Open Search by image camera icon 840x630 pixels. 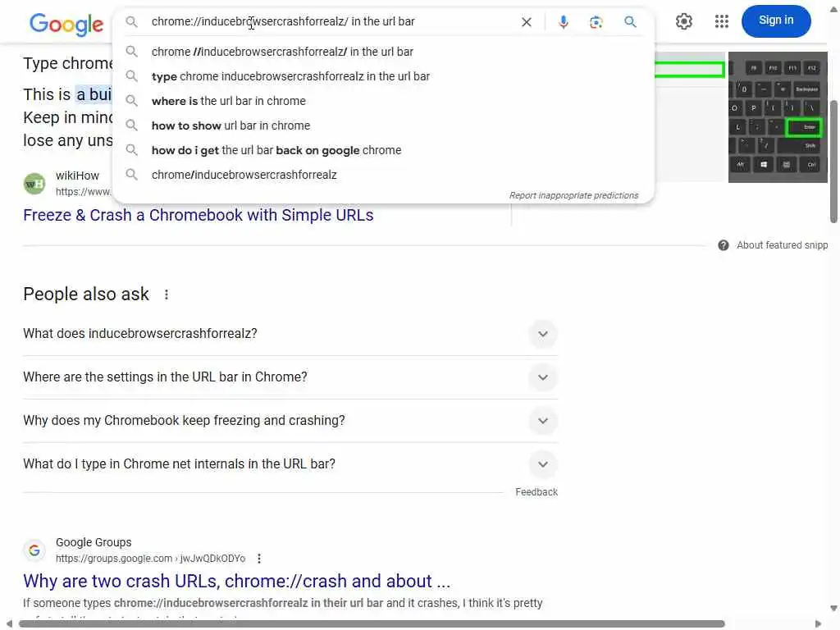(596, 22)
